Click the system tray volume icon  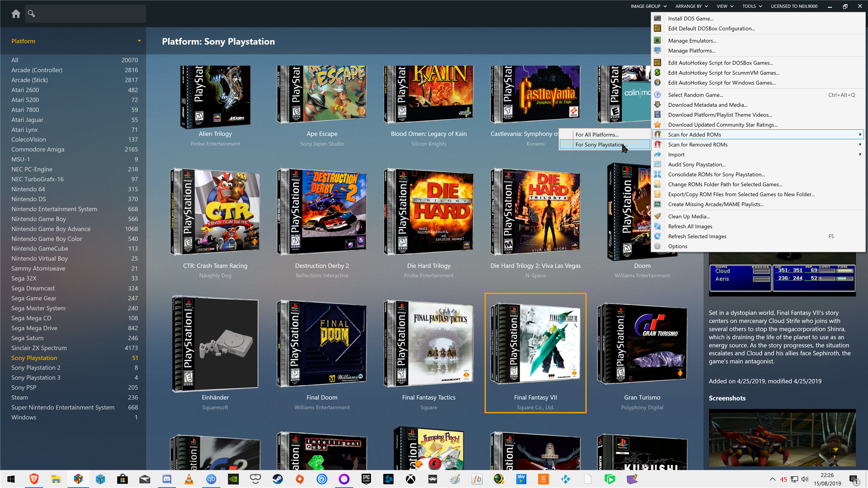point(805,479)
